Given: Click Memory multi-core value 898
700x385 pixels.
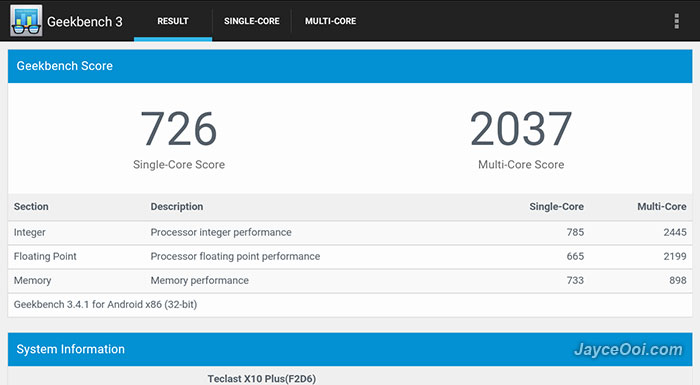Looking at the screenshot, I should tap(678, 280).
